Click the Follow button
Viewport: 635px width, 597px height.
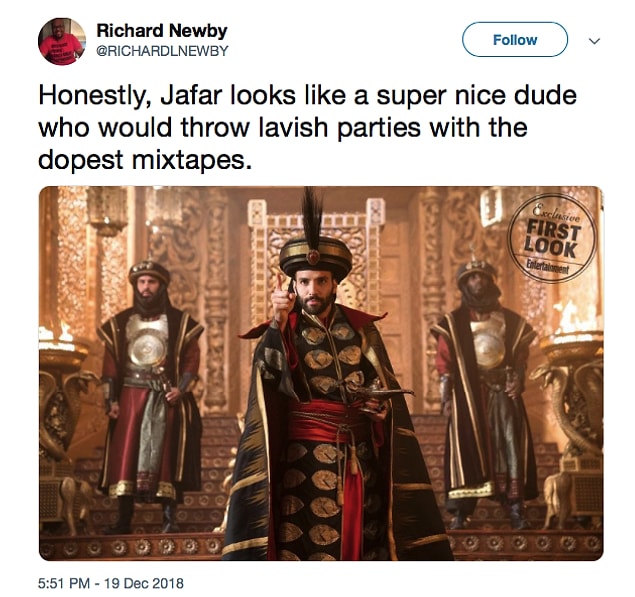pyautogui.click(x=515, y=40)
